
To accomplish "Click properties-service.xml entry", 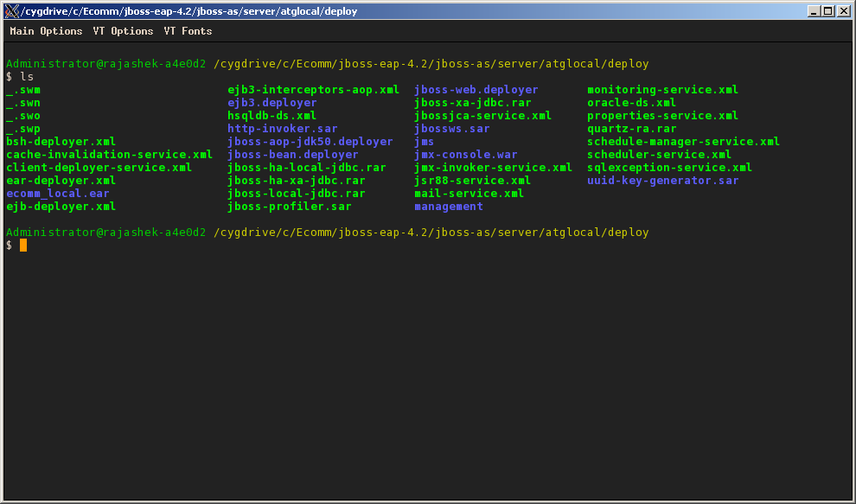I will [x=662, y=116].
